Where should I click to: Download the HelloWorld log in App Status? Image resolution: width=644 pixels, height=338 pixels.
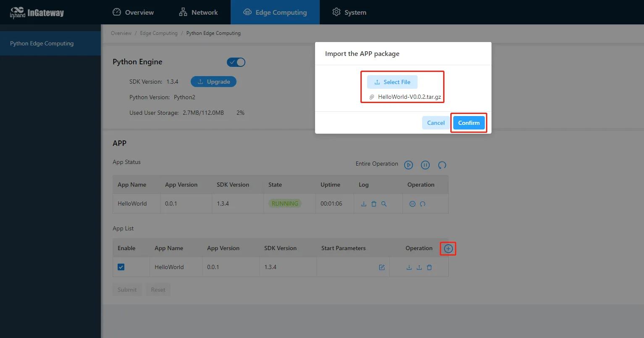(x=364, y=204)
